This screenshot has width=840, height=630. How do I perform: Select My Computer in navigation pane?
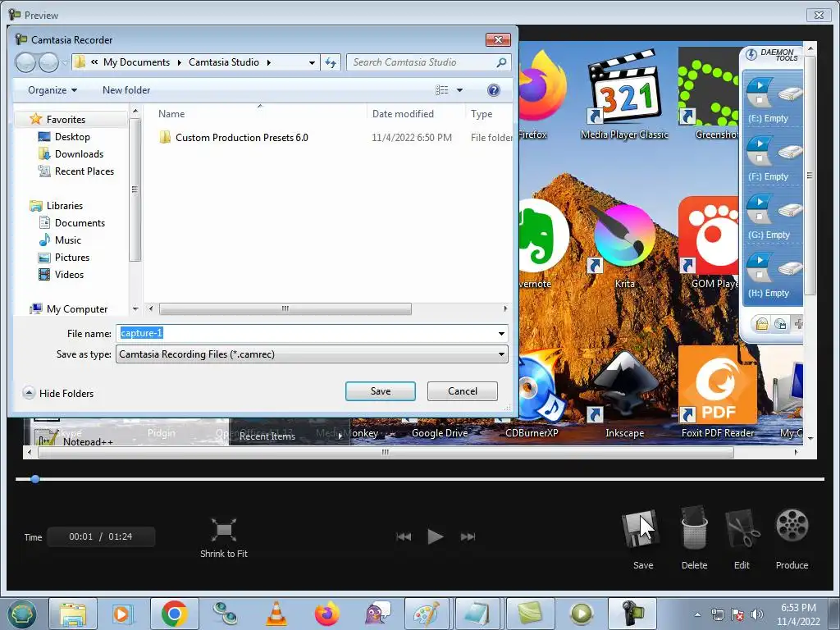(x=76, y=308)
